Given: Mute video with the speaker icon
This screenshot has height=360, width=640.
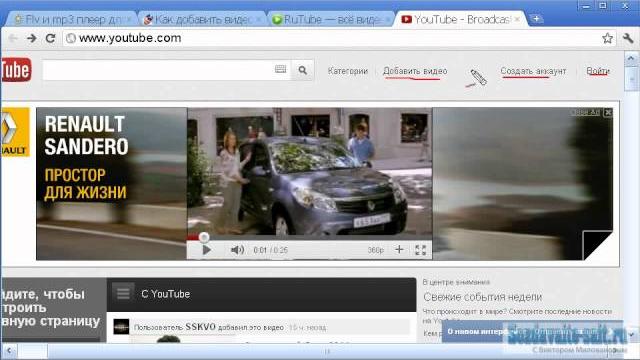Looking at the screenshot, I should (237, 250).
